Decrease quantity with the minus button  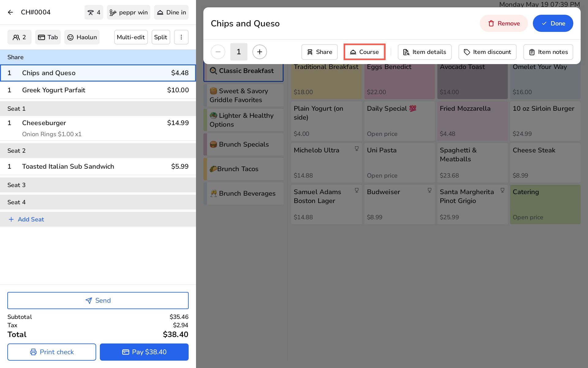218,52
